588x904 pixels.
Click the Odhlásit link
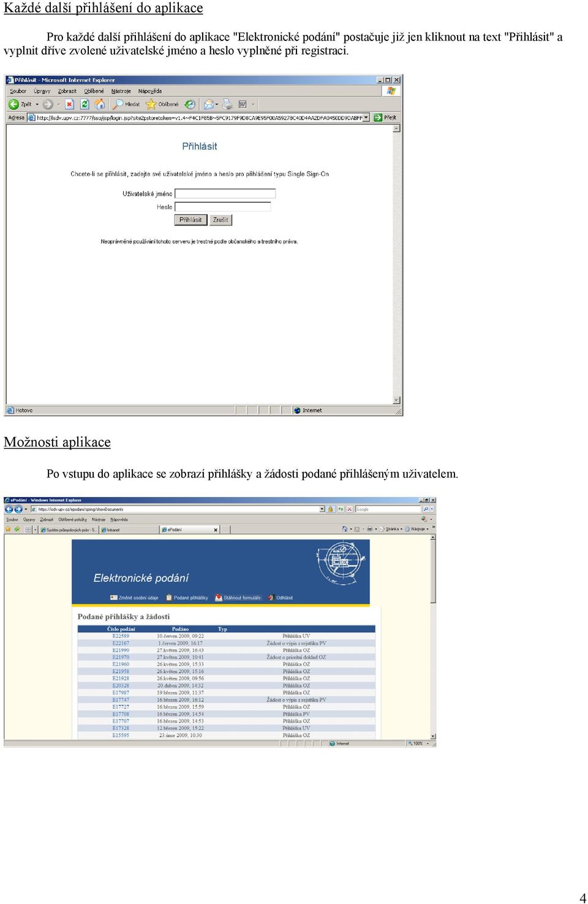tap(281, 598)
